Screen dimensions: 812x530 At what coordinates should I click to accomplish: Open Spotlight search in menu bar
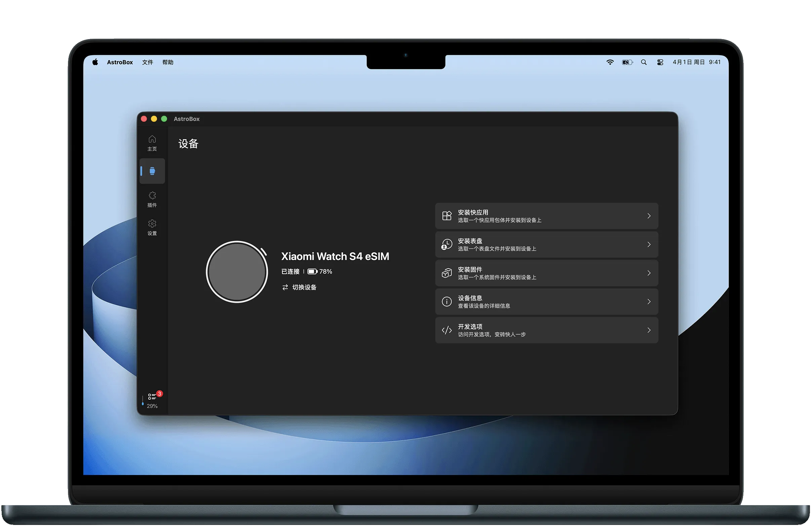(x=644, y=62)
